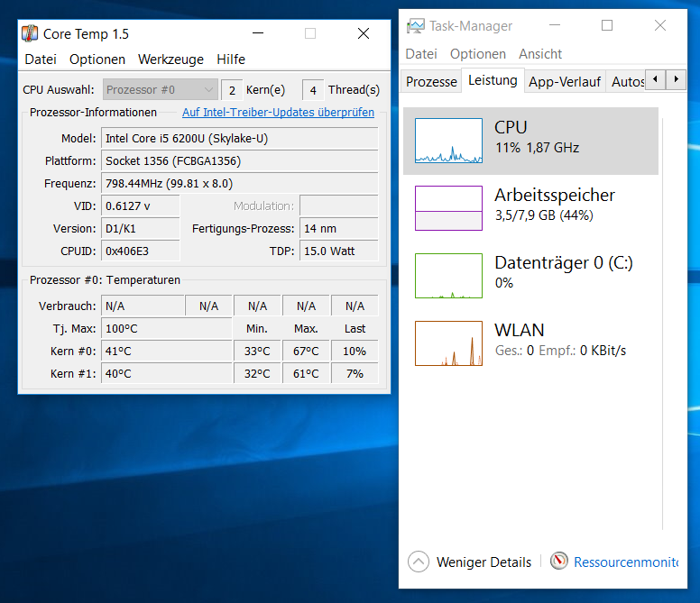Maximize the Task-Manager window

click(x=607, y=25)
